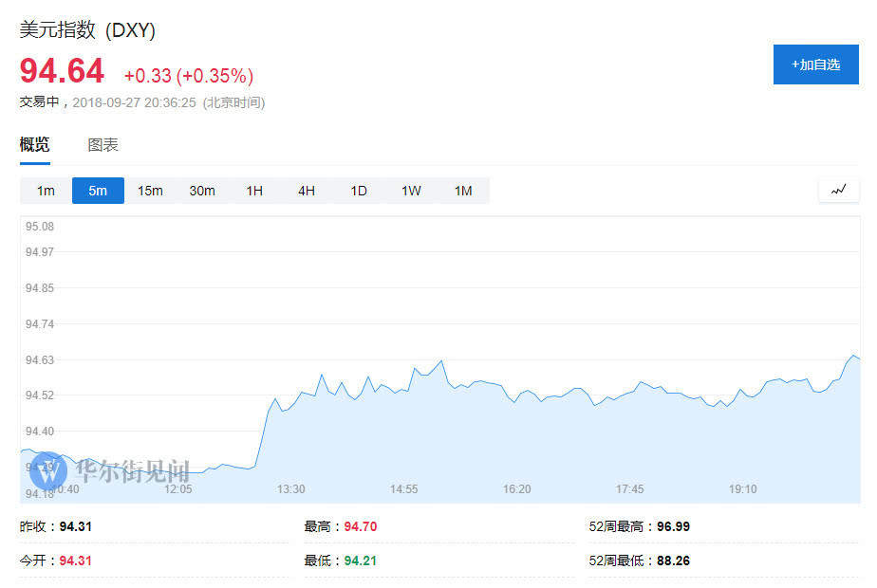Switch to the 概览 tab

click(x=35, y=145)
